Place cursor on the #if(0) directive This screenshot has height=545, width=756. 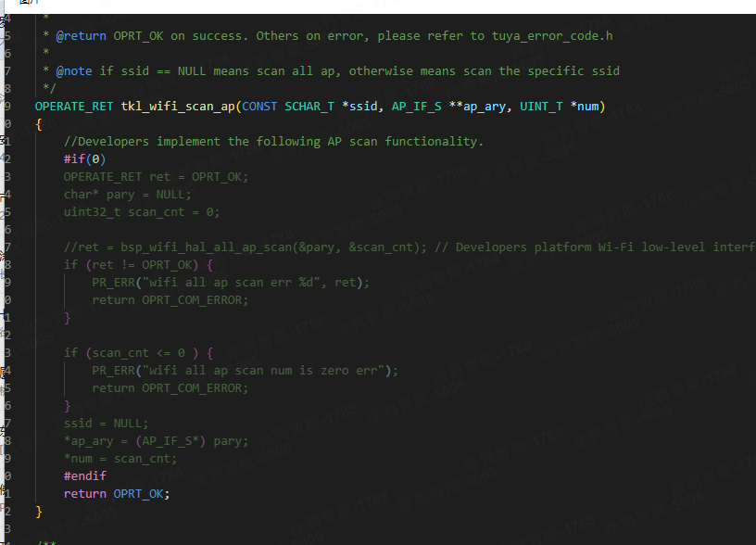pos(84,159)
